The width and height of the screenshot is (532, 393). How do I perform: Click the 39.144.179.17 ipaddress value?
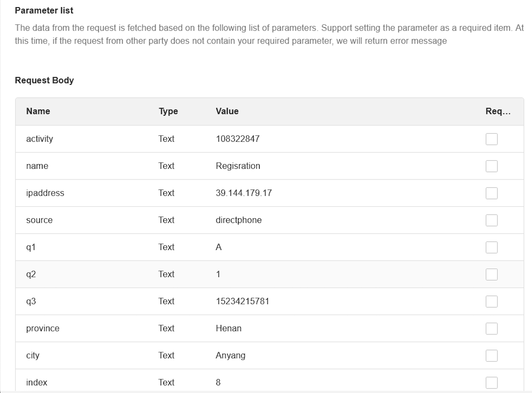coord(244,193)
